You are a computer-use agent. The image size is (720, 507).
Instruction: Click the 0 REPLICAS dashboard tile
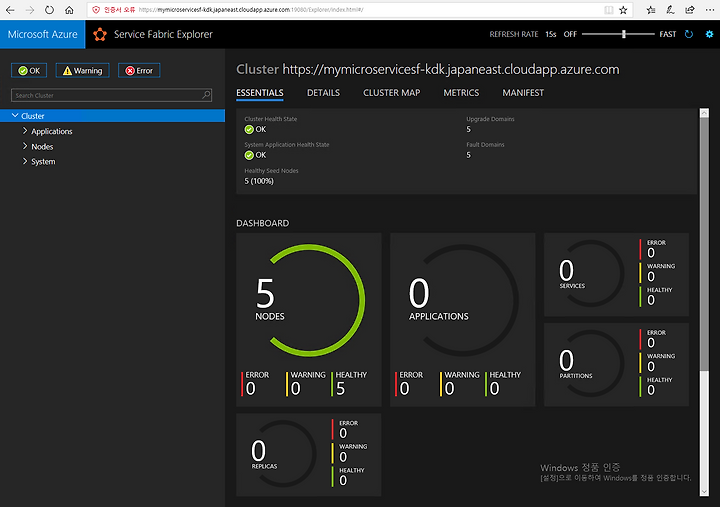(309, 455)
